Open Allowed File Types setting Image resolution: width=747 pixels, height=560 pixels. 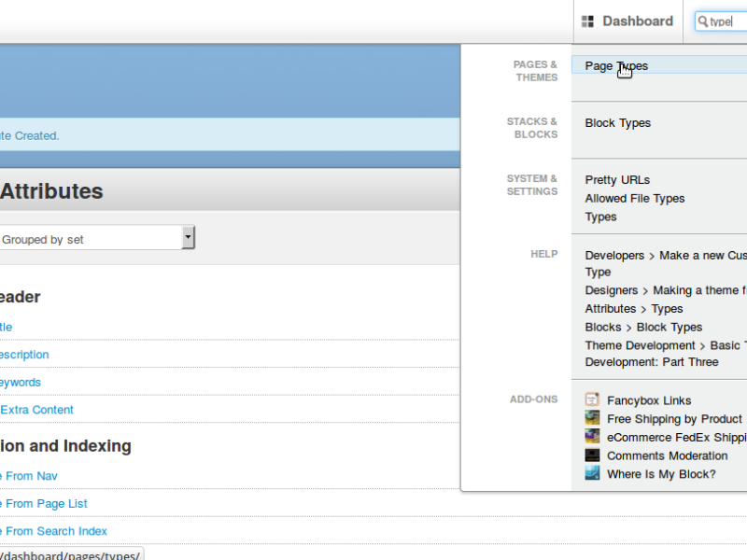pos(635,199)
